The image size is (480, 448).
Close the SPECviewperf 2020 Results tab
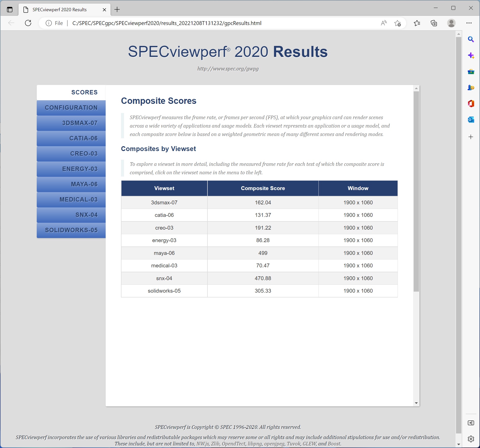coord(104,10)
